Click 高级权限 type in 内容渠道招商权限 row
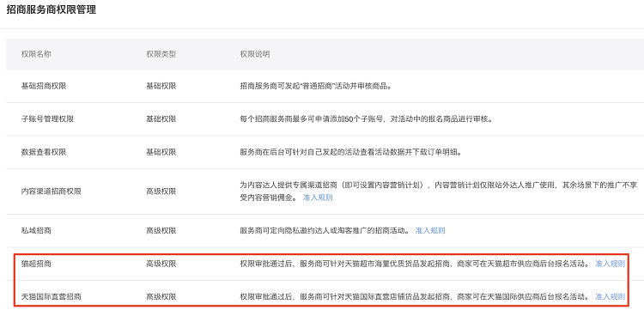The image size is (644, 310). tap(161, 191)
